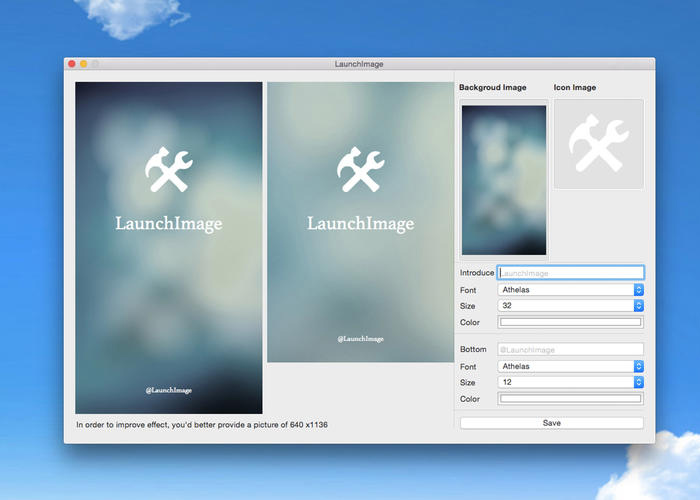
Task: Minimize the LaunchImage window with yellow button
Action: pos(84,64)
